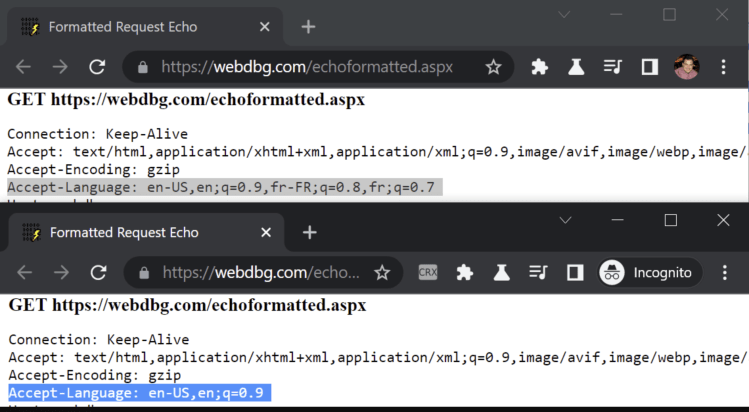Close the Formatted Request Echo tab in the top window
Viewport: 749px width, 412px height.
264,27
